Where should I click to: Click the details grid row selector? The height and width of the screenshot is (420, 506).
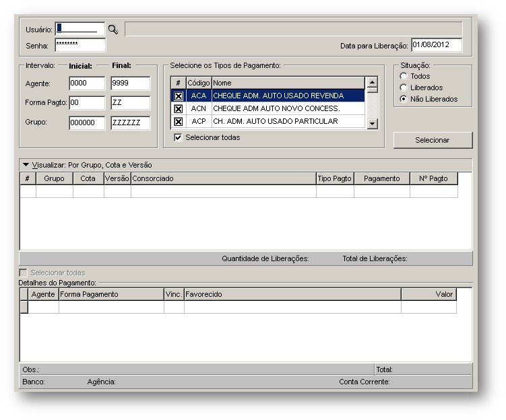coord(24,307)
